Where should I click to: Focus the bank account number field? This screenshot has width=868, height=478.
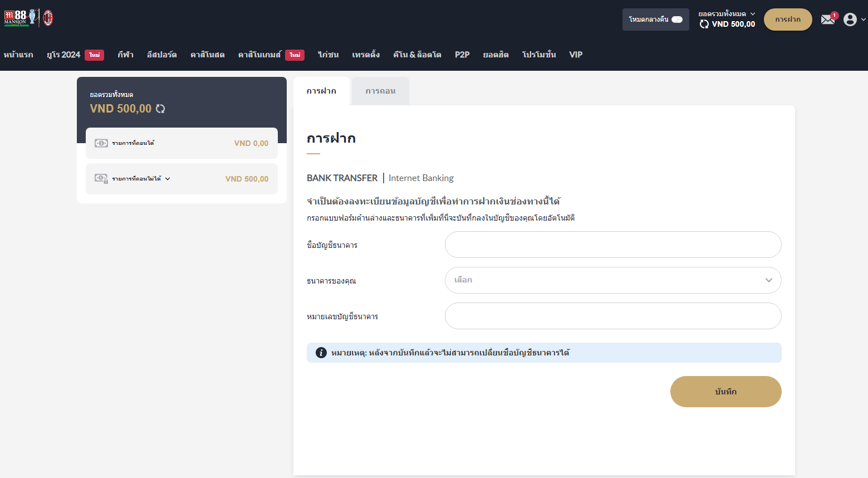click(612, 316)
